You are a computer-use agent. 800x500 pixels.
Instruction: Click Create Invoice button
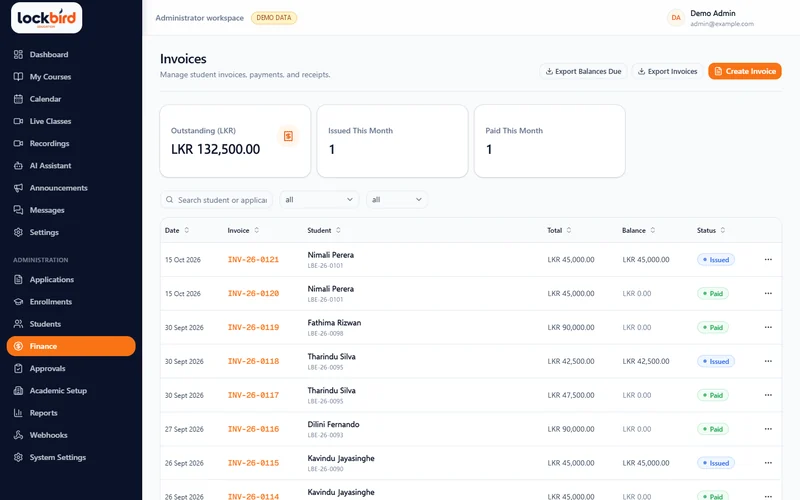(745, 71)
